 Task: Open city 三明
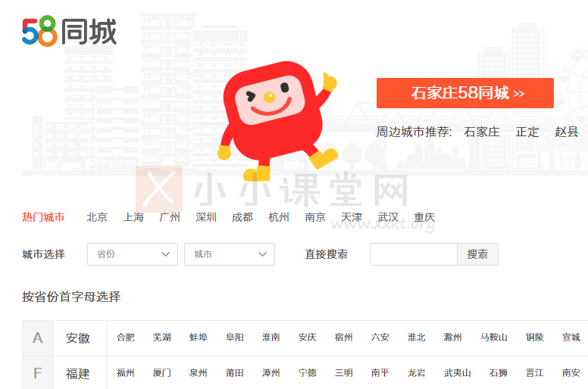[x=344, y=373]
